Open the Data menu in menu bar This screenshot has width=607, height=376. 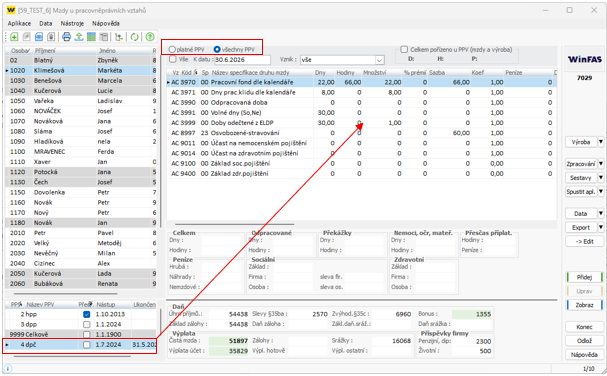tap(46, 23)
